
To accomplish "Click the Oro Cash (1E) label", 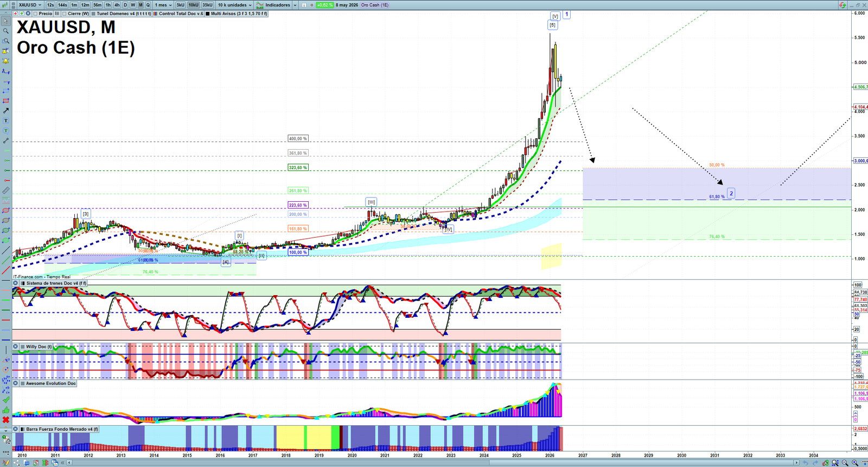I will point(375,5).
